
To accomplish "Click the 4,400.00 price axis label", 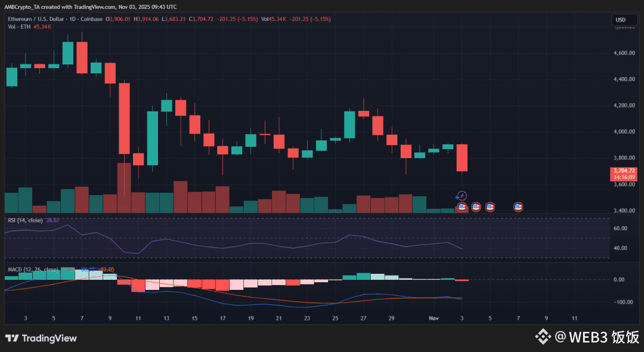I will point(624,79).
